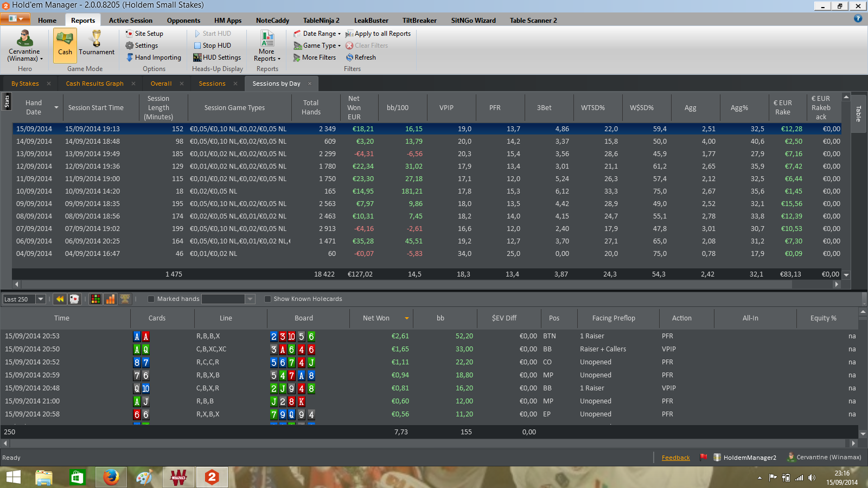Image resolution: width=868 pixels, height=488 pixels.
Task: Close the Sessions by Day tab
Action: (x=310, y=84)
